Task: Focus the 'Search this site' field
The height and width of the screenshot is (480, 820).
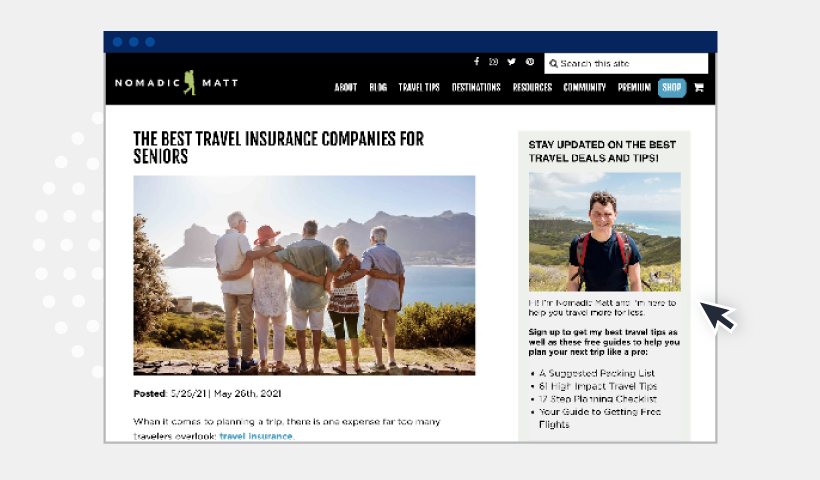Action: pyautogui.click(x=626, y=63)
